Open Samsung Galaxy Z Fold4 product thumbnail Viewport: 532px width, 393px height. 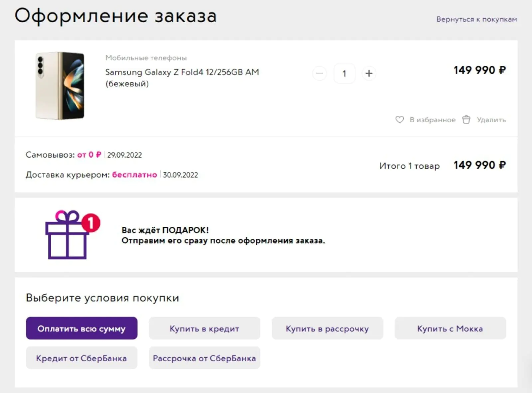click(60, 86)
